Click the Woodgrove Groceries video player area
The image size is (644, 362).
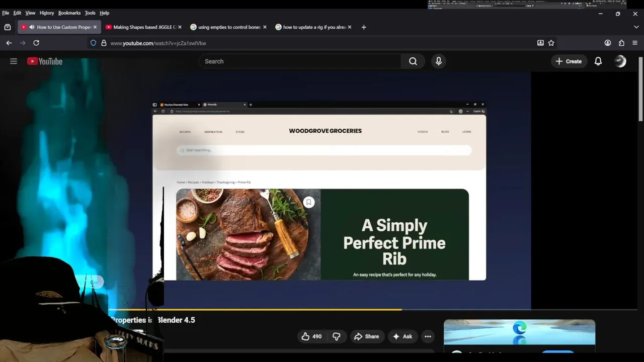319,191
